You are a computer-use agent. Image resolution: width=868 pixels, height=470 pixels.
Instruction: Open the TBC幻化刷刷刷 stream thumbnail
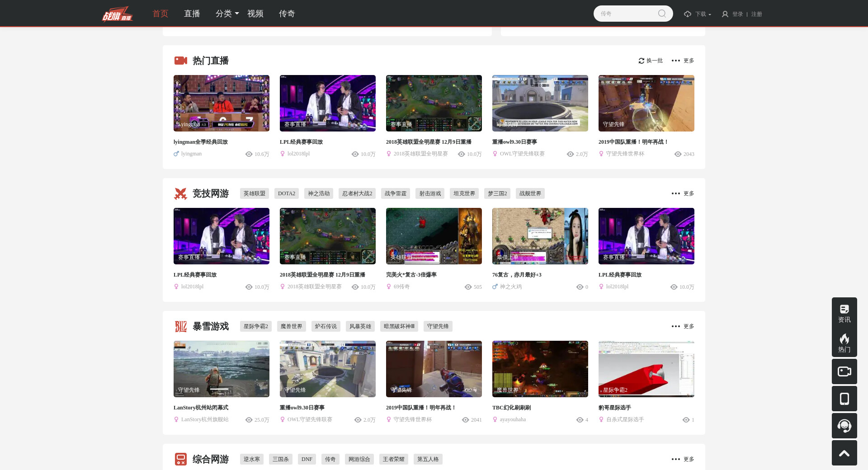(x=540, y=369)
